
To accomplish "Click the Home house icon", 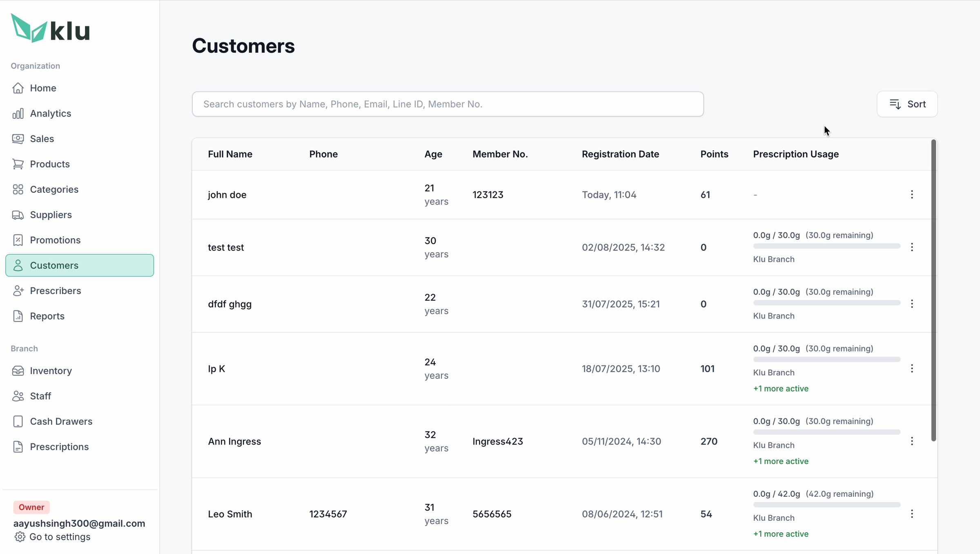I will pos(18,88).
